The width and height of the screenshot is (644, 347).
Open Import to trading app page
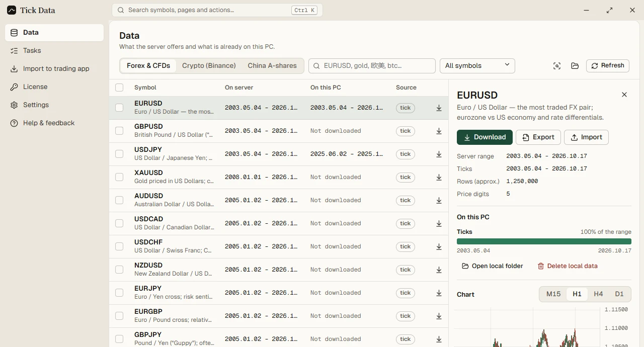click(54, 69)
